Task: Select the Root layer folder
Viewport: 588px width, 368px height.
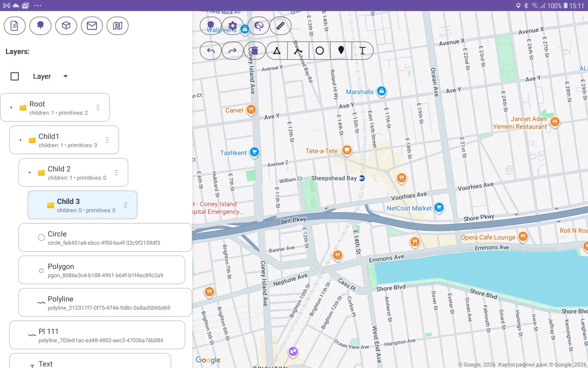Action: 55,107
